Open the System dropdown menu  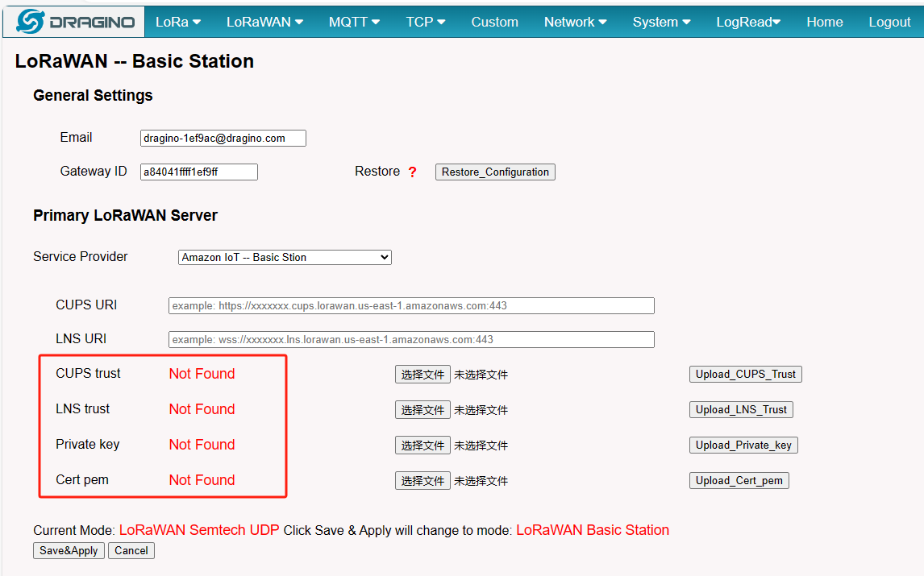(x=661, y=22)
